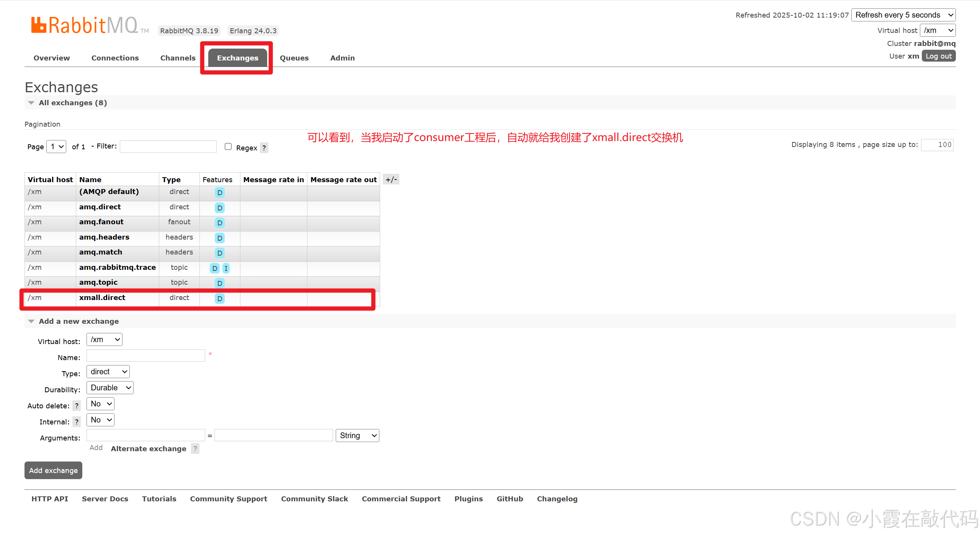Open the Admin tab
Screen dimensions: 980x535
click(342, 58)
